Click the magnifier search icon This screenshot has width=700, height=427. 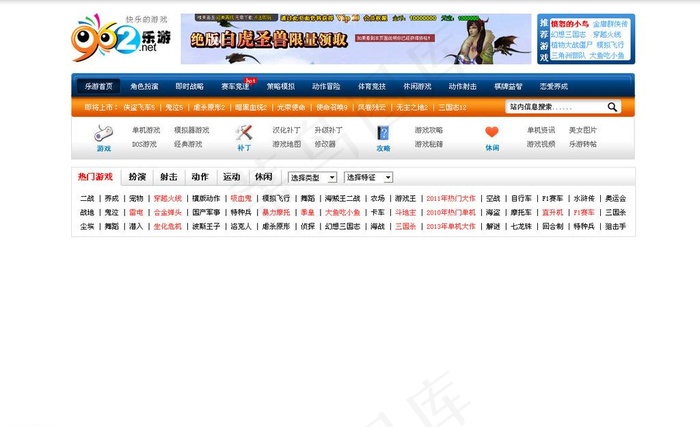coord(612,107)
